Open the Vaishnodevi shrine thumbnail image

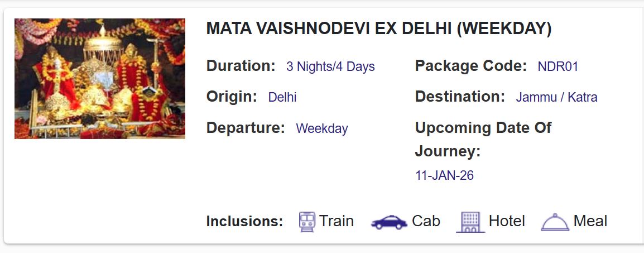point(100,79)
